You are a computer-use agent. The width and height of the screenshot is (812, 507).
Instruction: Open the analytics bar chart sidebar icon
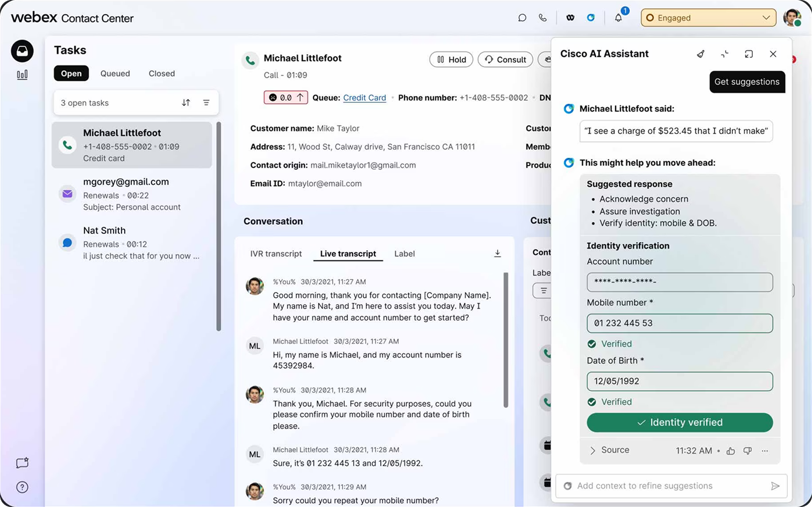click(x=22, y=75)
